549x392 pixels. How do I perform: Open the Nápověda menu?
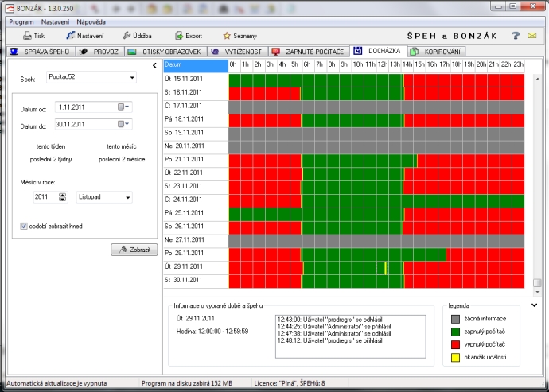click(91, 22)
